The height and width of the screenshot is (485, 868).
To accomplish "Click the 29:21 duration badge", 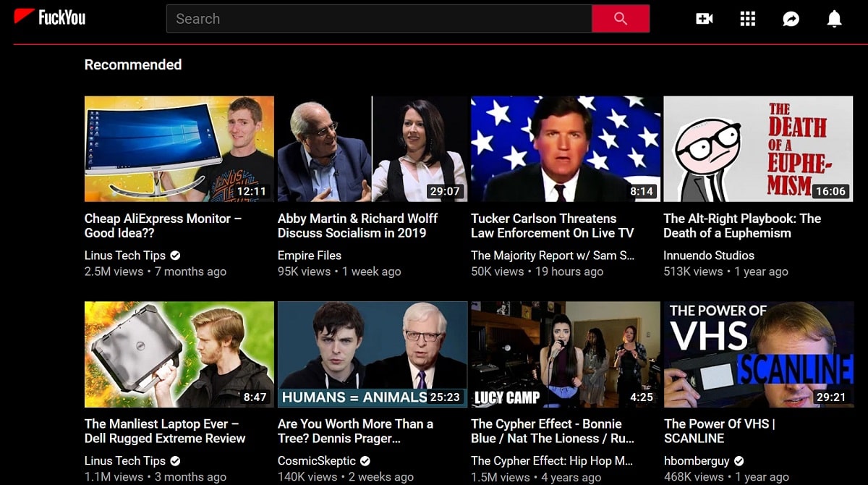I will 831,397.
